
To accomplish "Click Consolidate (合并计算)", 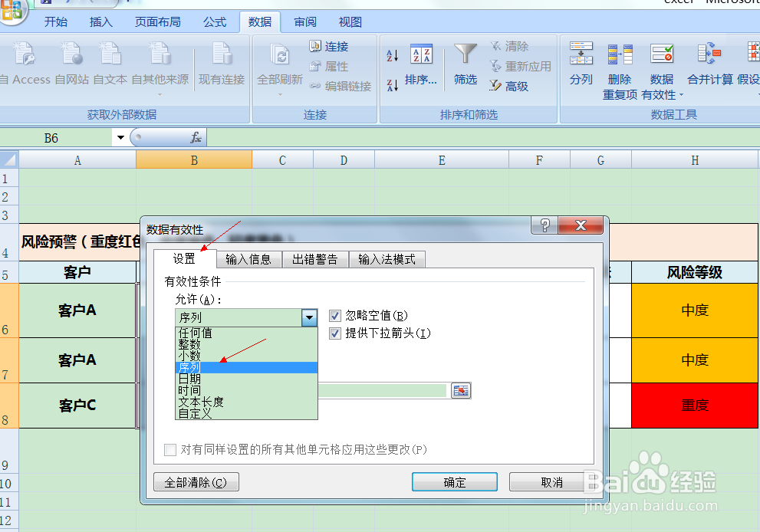I will point(710,64).
